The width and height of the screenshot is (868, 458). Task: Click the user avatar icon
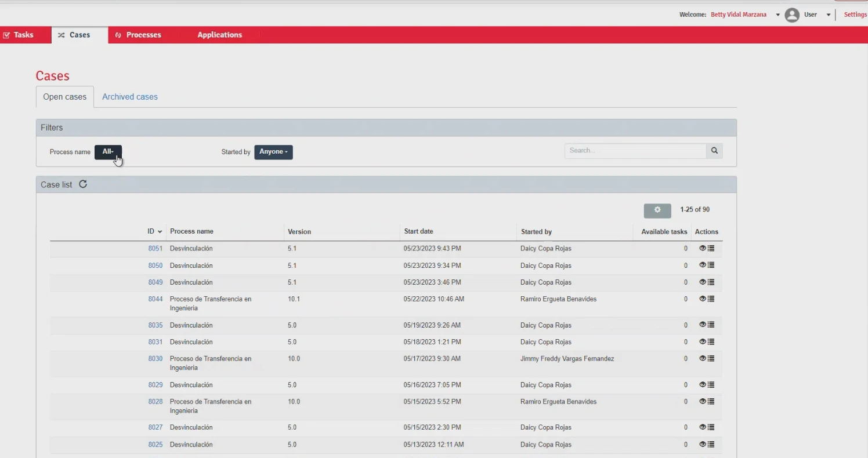point(792,15)
